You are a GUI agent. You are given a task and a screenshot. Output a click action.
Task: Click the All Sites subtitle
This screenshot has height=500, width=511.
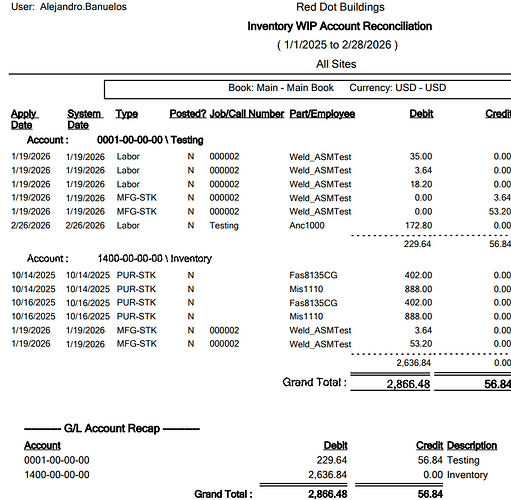[x=336, y=64]
